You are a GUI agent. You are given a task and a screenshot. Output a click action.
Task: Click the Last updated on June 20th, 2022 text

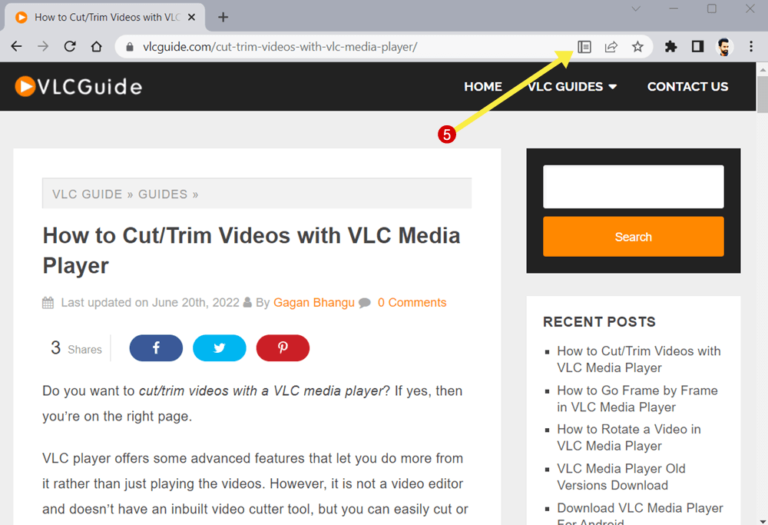(x=150, y=303)
